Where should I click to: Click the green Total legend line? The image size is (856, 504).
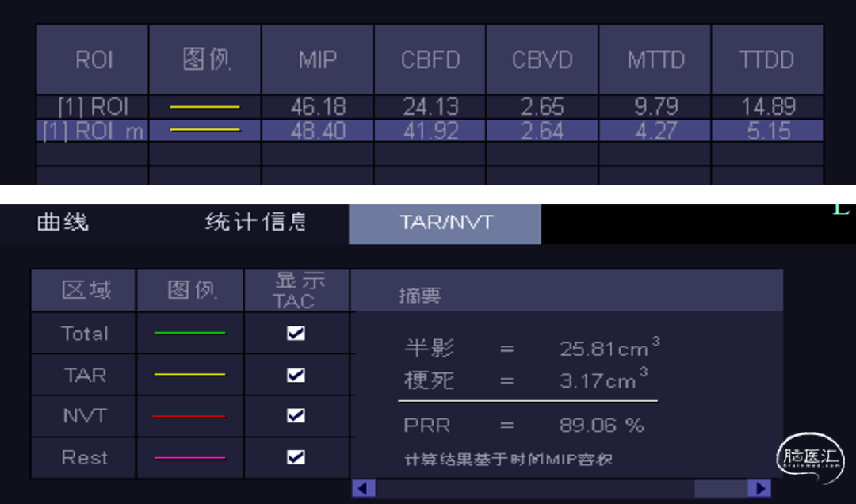[189, 334]
